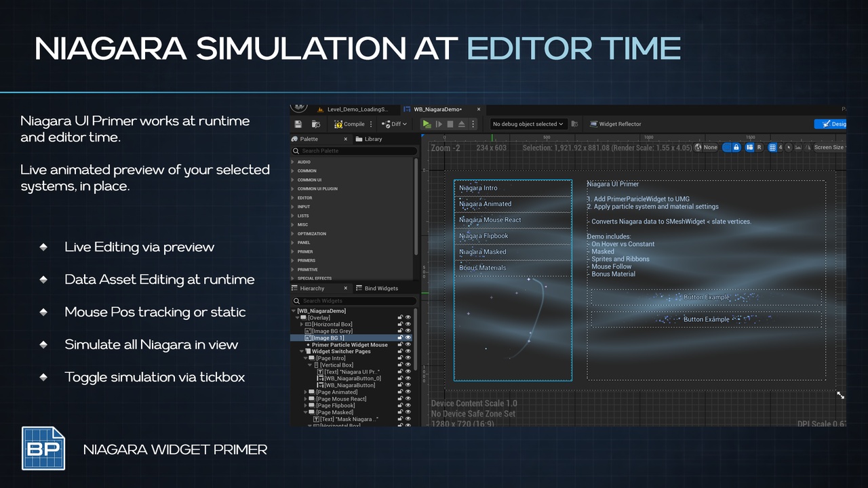Toggle eye icon for [Vertical Box]

pos(408,365)
